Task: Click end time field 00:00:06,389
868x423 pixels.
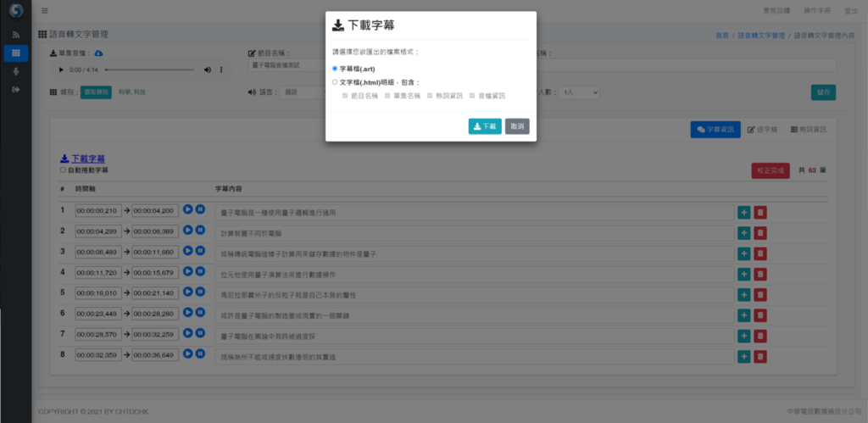Action: [x=155, y=231]
